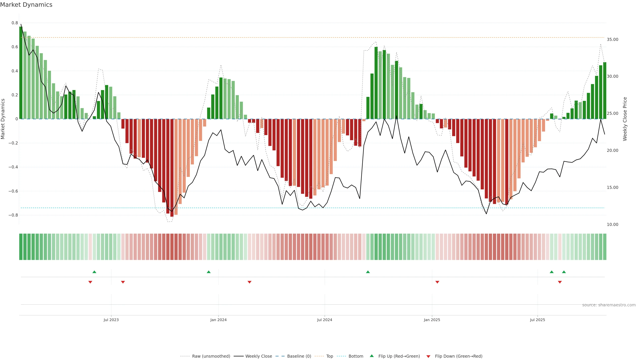Click the Jan 2024 x-axis label

(x=218, y=320)
